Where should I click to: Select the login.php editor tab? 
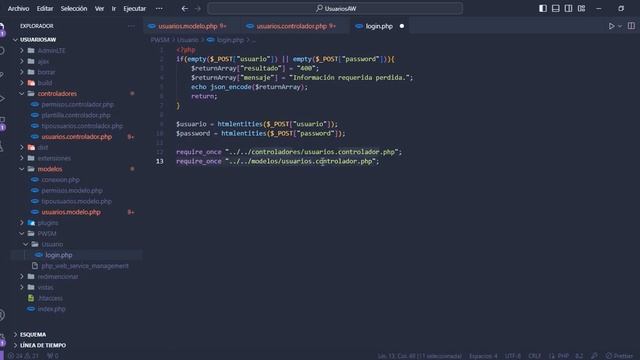tap(379, 26)
